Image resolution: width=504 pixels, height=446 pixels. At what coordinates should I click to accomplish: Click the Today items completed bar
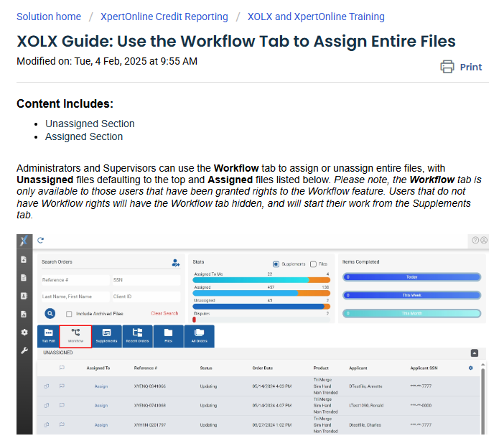412,277
